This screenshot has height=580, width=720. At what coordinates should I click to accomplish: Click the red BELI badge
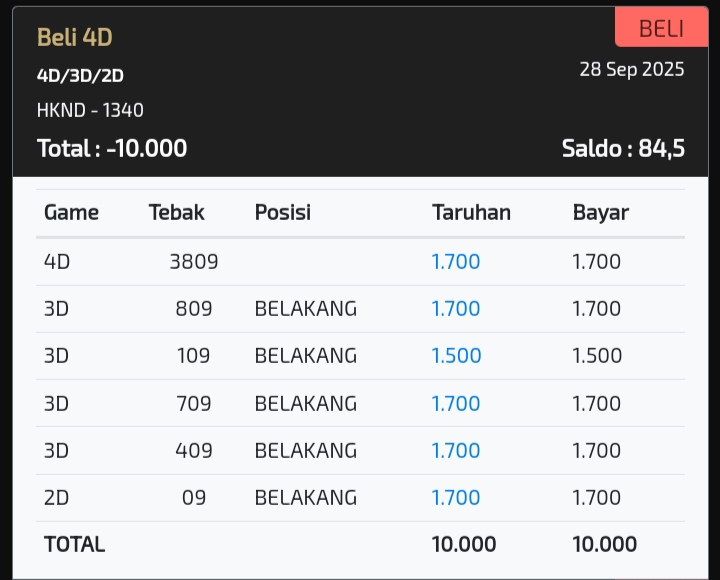[661, 28]
